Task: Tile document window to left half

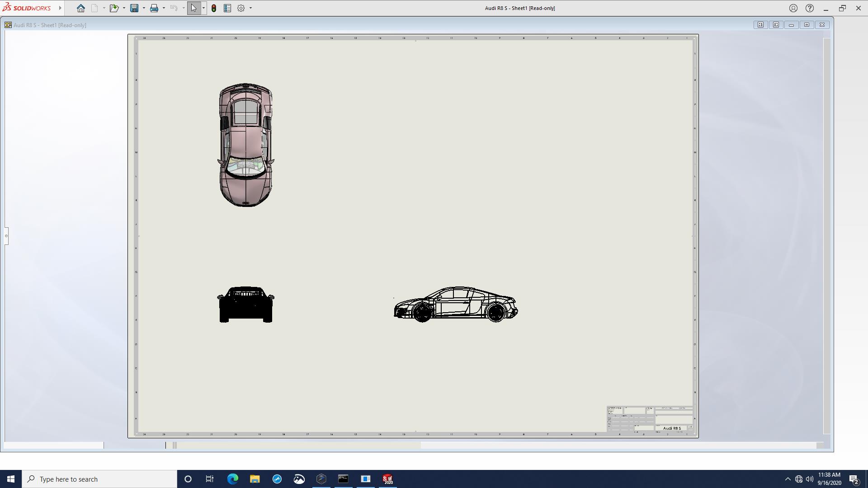Action: (x=760, y=25)
